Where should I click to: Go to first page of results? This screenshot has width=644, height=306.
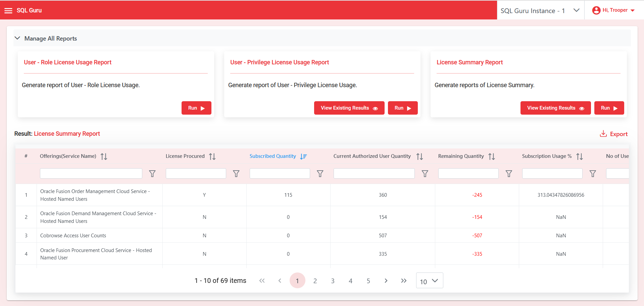[x=262, y=281]
